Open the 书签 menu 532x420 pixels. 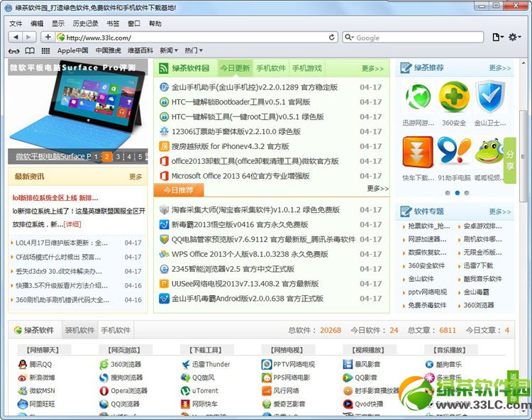click(x=113, y=23)
